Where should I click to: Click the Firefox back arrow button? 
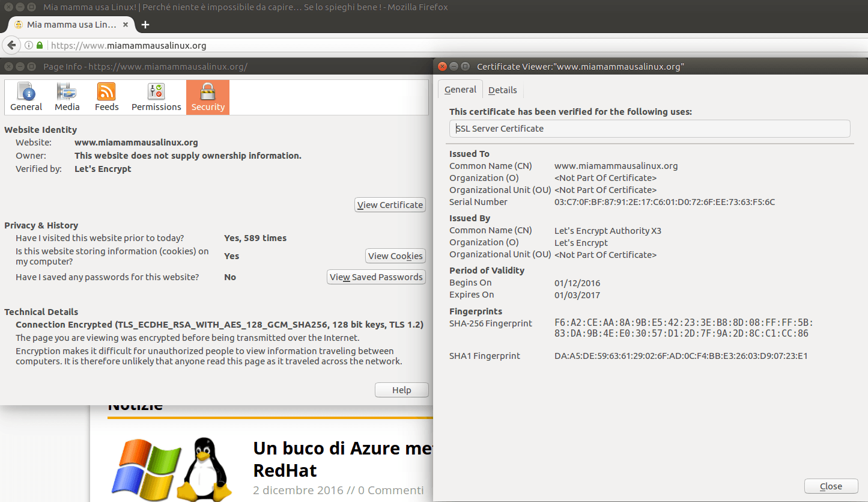[x=11, y=45]
